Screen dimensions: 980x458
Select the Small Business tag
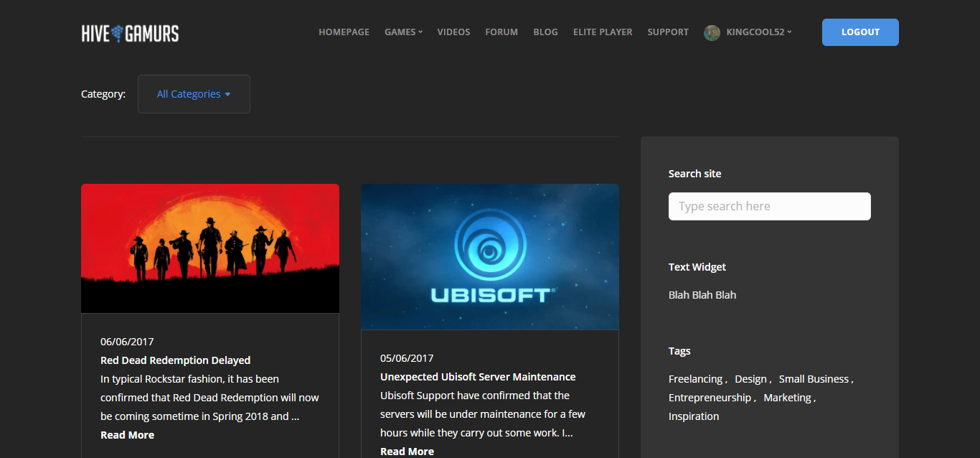pos(814,379)
